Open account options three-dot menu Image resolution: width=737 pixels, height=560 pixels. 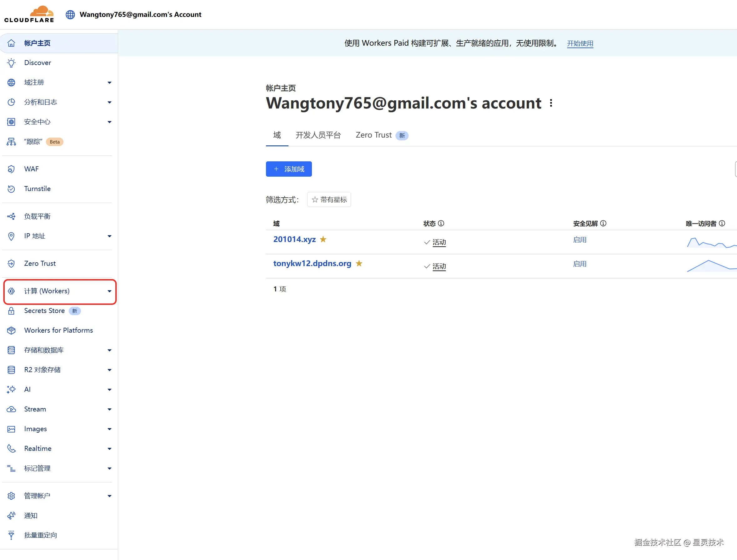(551, 103)
